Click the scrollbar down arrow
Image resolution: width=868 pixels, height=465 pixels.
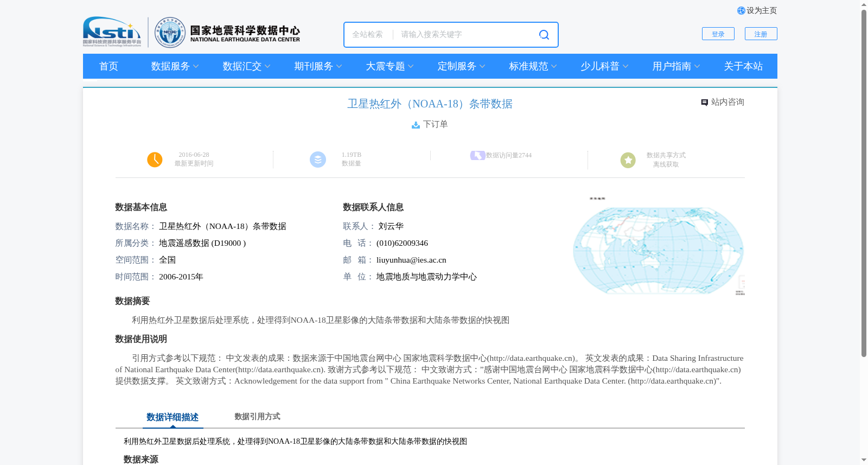click(x=864, y=460)
